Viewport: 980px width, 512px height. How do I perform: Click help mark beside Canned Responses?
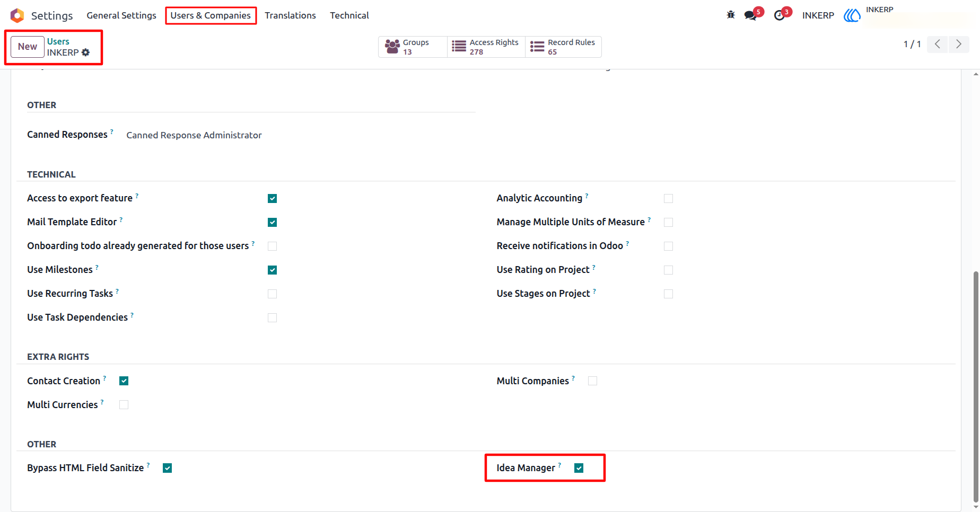[112, 131]
